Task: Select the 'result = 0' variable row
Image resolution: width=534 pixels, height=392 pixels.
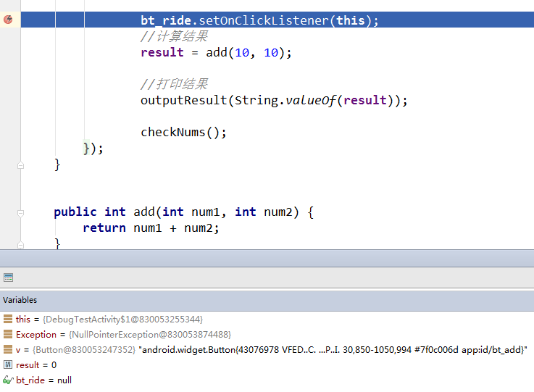Action: (x=267, y=364)
